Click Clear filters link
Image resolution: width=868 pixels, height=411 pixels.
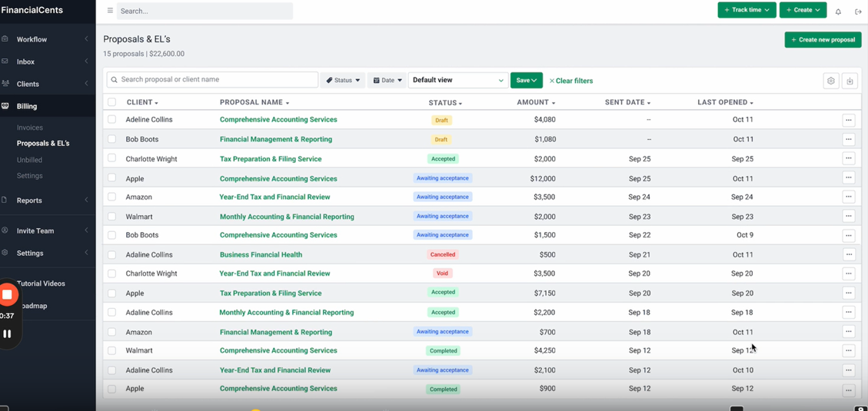point(570,81)
